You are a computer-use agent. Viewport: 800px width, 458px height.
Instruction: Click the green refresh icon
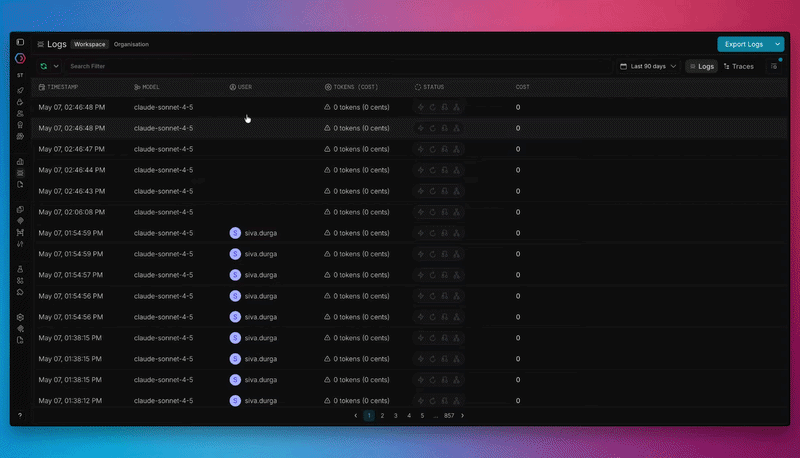pyautogui.click(x=44, y=66)
